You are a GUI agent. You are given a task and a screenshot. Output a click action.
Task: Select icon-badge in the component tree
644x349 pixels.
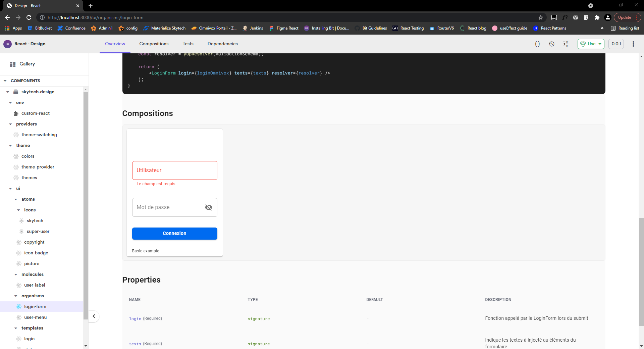point(36,253)
